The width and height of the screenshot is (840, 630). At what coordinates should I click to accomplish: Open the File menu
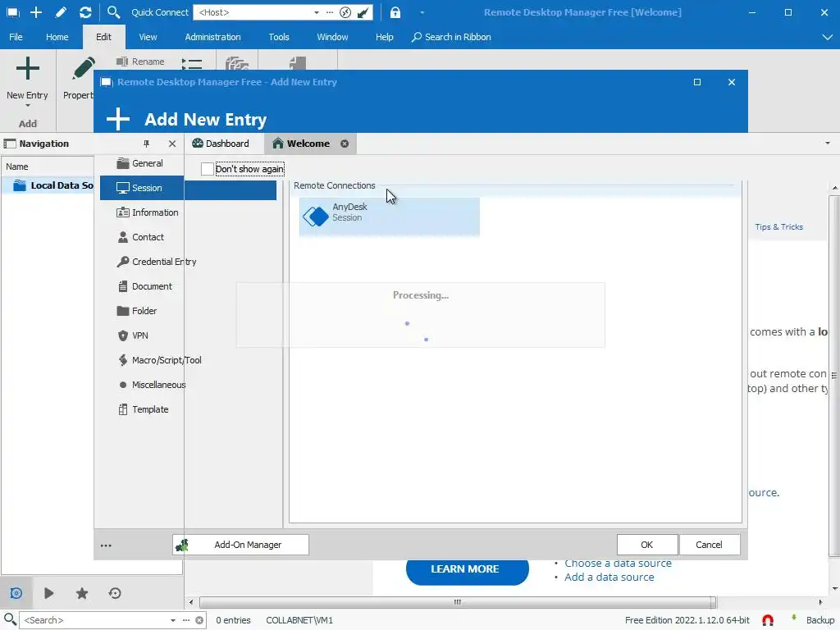point(16,37)
